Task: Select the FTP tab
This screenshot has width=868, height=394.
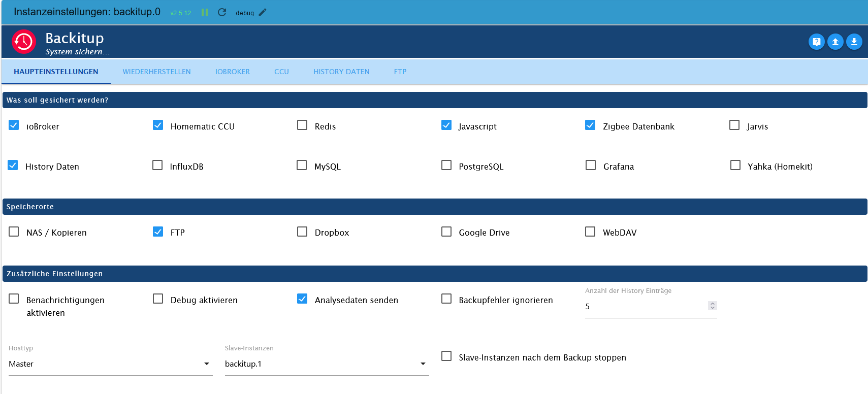Action: [400, 72]
